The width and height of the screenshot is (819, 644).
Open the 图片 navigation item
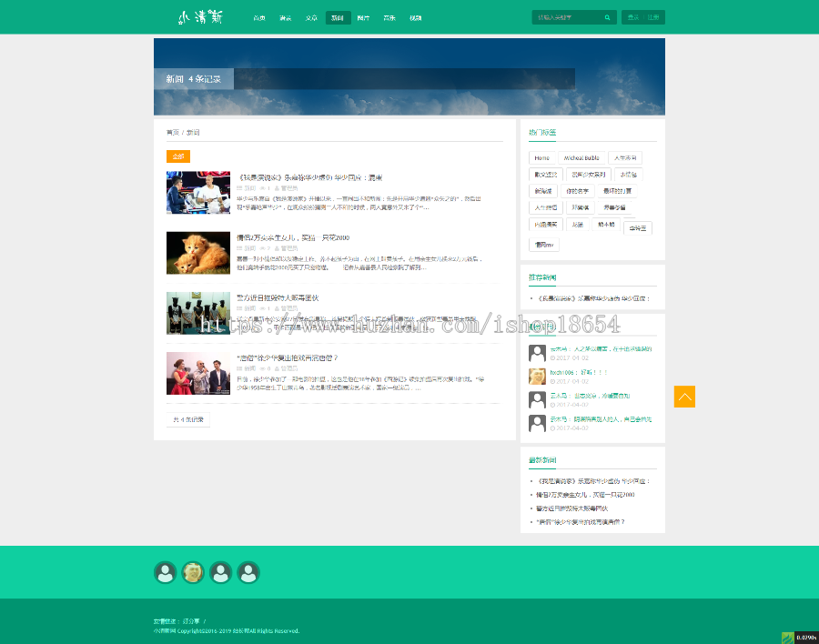363,18
